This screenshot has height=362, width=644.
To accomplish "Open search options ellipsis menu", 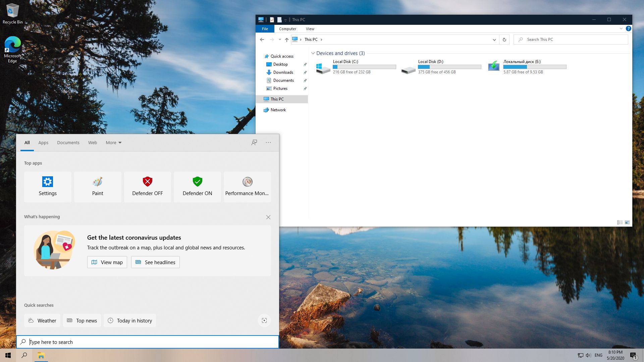I will [268, 142].
